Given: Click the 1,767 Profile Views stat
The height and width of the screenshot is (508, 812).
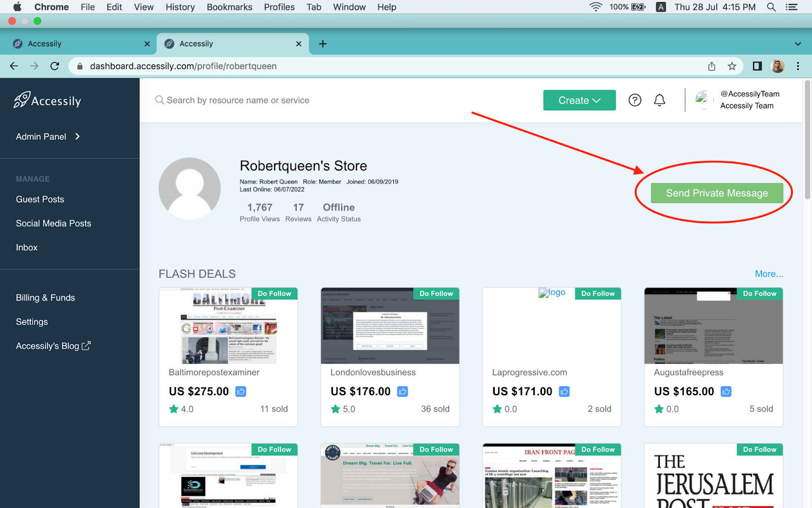Looking at the screenshot, I should pyautogui.click(x=260, y=212).
